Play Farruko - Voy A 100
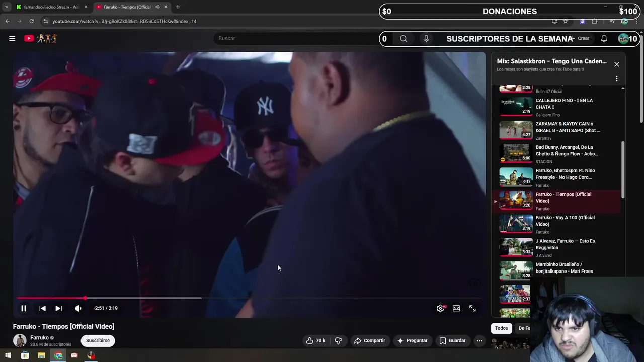Image resolution: width=644 pixels, height=362 pixels. (x=557, y=224)
